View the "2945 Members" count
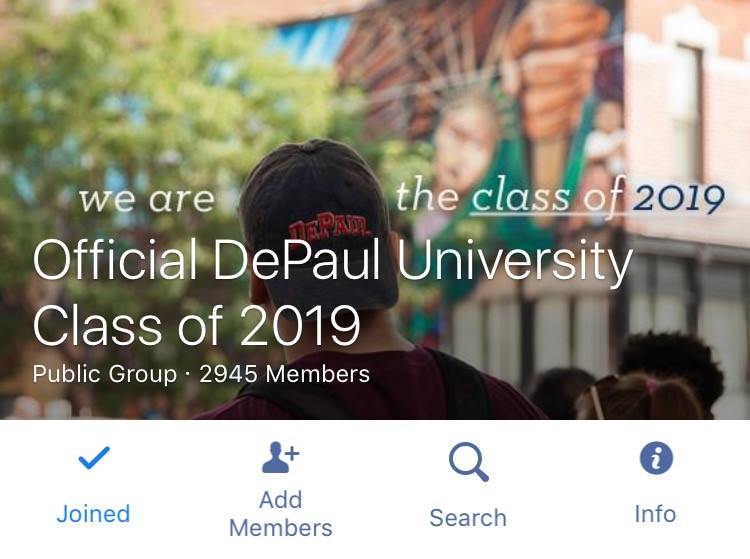This screenshot has width=750, height=559. (x=285, y=375)
